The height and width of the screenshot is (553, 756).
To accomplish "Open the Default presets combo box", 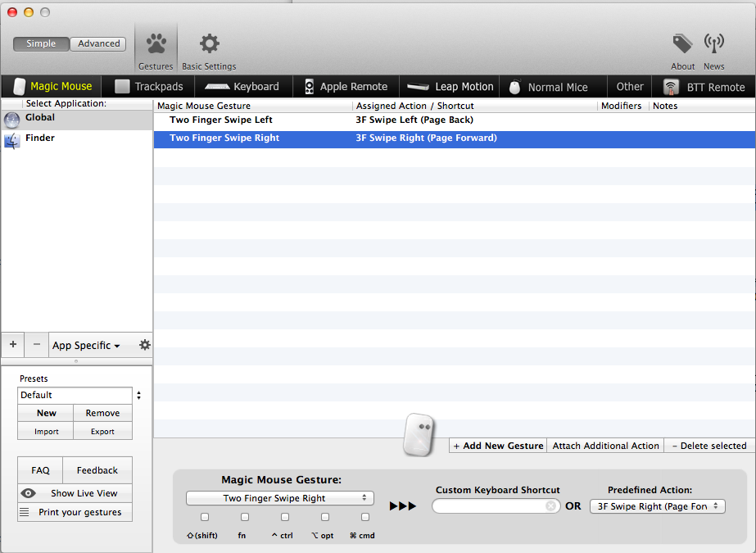I will 75,396.
